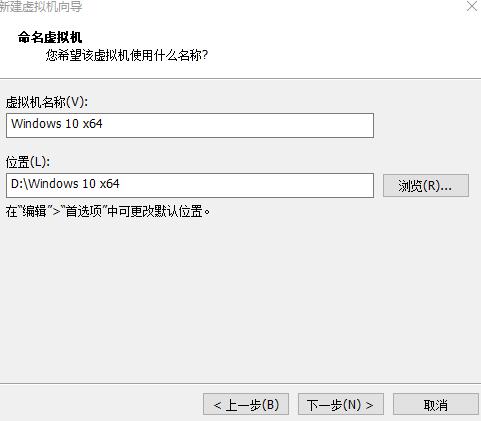The width and height of the screenshot is (481, 421).
Task: Click the 新建虚拟机向导 title bar text
Action: click(x=40, y=7)
